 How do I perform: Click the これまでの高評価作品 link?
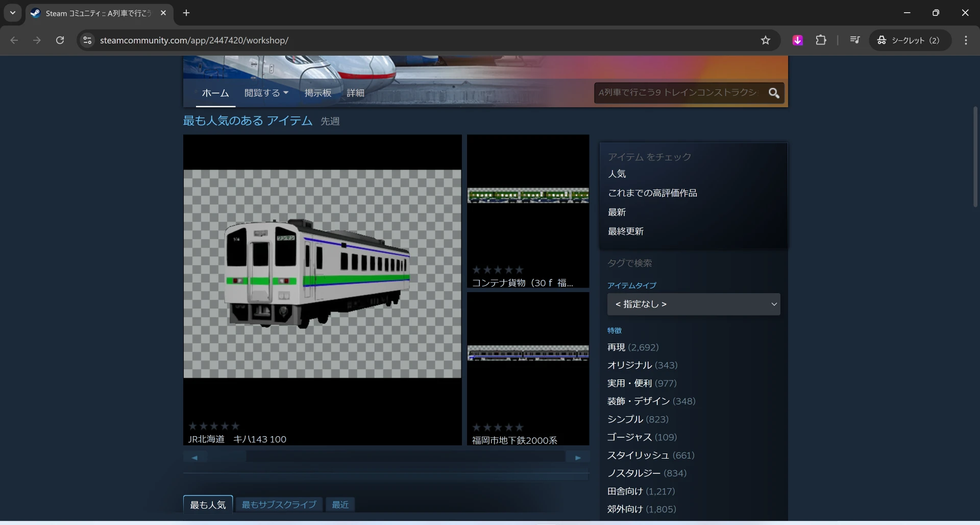click(x=652, y=193)
